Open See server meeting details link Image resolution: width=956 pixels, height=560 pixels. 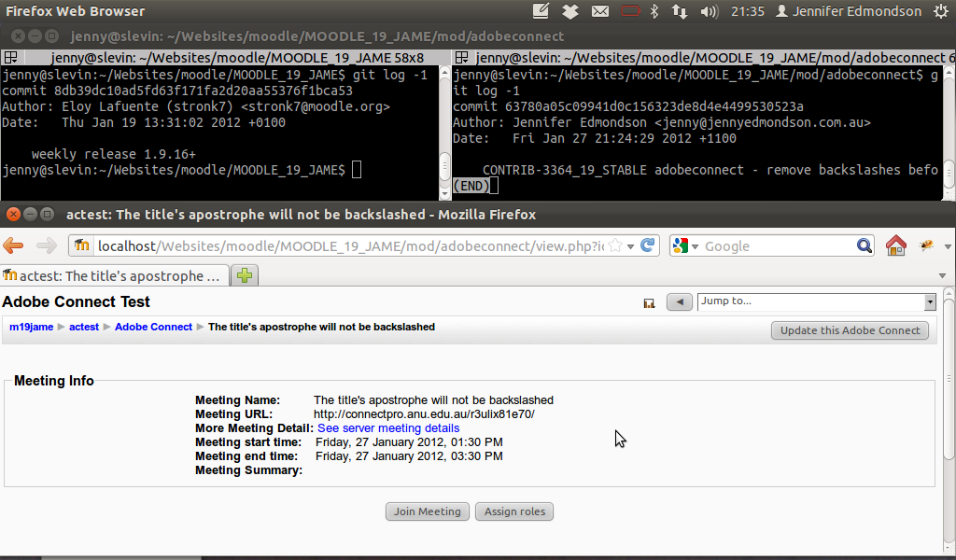388,428
